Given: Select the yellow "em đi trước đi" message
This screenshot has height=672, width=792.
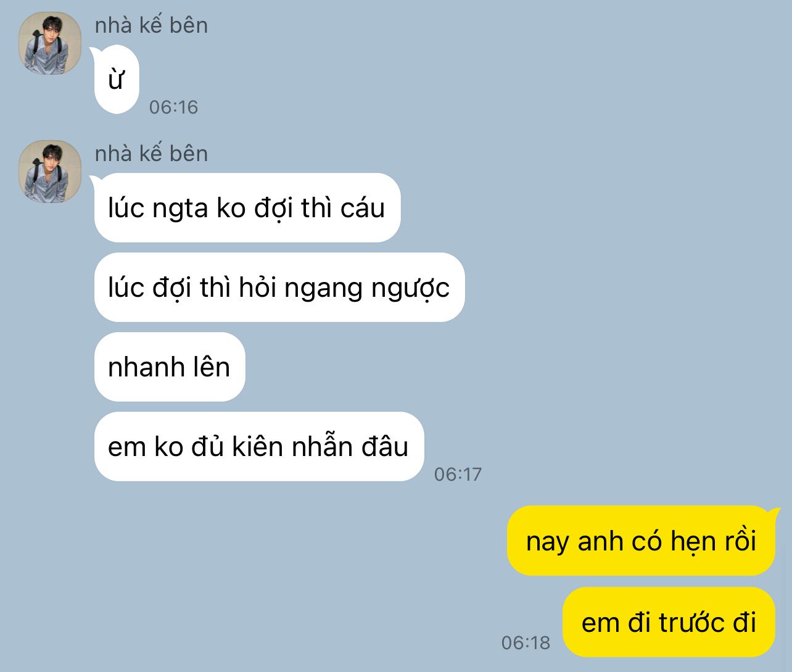Looking at the screenshot, I should tap(669, 623).
